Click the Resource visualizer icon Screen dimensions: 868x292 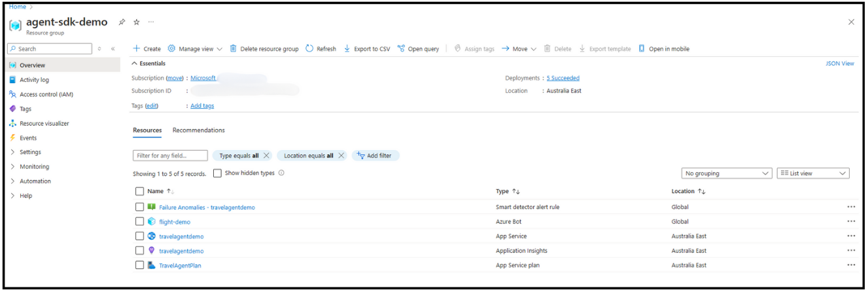click(x=13, y=123)
